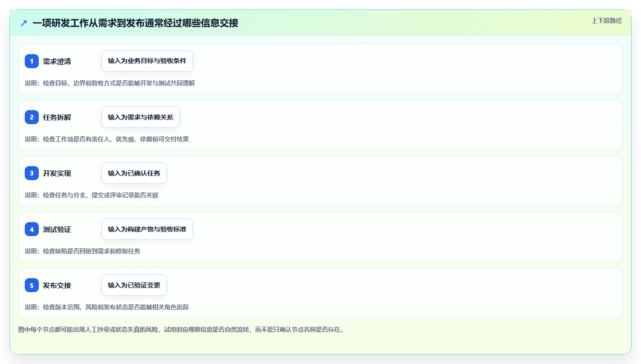The width and height of the screenshot is (641, 364).
Task: Click description about 版本范围、风险和发布状态
Action: [107, 307]
